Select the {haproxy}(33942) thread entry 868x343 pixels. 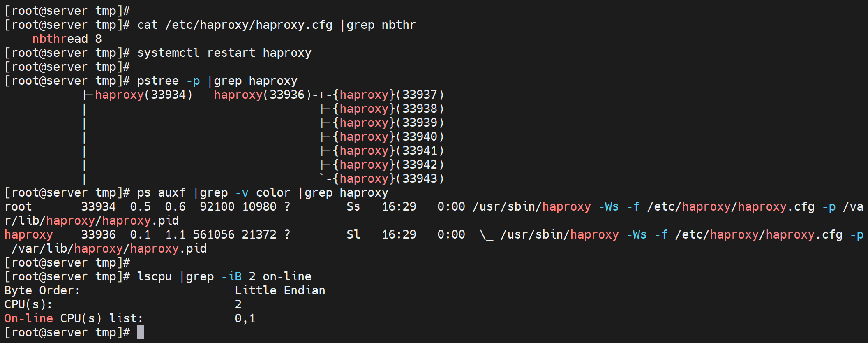click(388, 165)
